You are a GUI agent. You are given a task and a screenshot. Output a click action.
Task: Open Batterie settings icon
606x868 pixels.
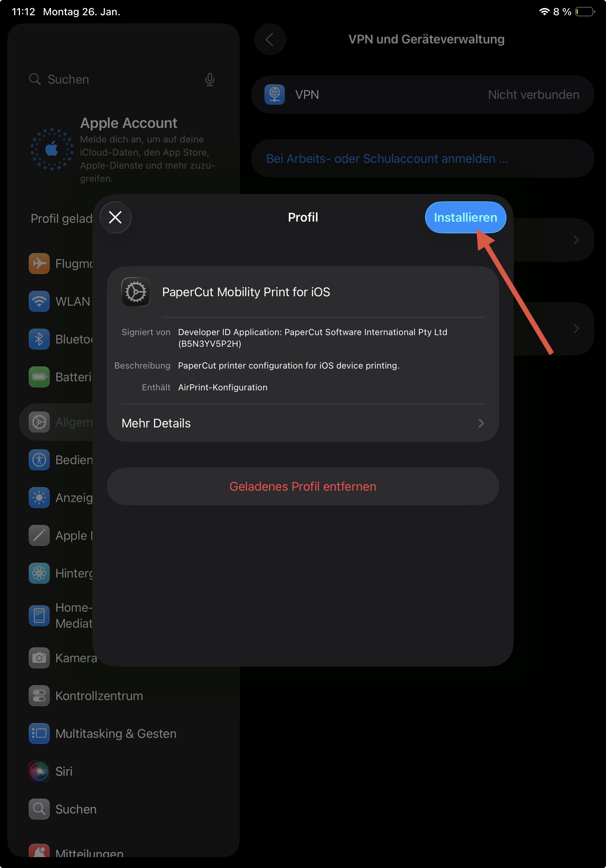click(39, 377)
